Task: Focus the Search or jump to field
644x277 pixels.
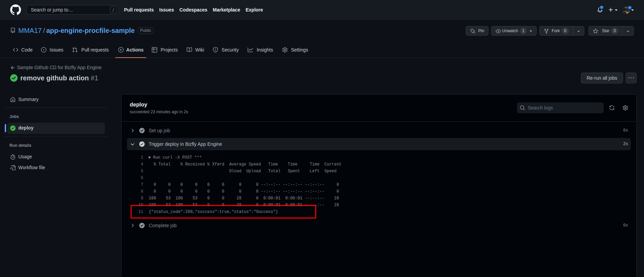Action: click(x=72, y=10)
